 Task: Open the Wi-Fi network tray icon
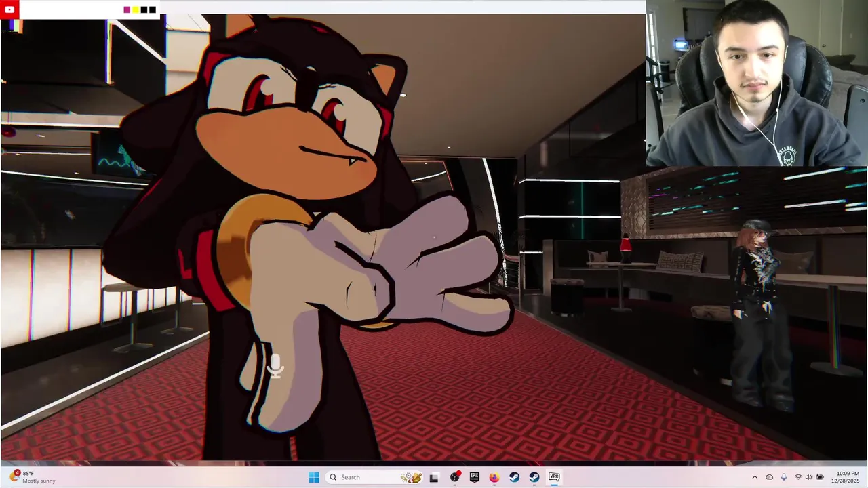(x=798, y=477)
